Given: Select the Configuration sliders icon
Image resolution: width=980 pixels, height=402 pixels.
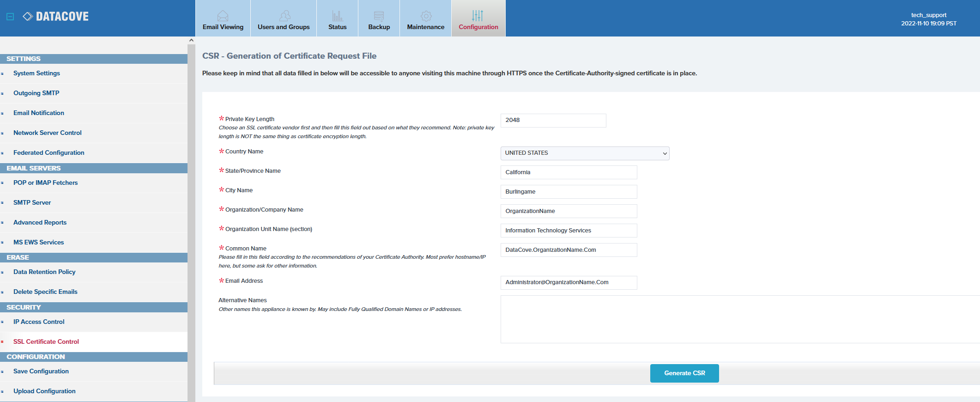Looking at the screenshot, I should [478, 16].
